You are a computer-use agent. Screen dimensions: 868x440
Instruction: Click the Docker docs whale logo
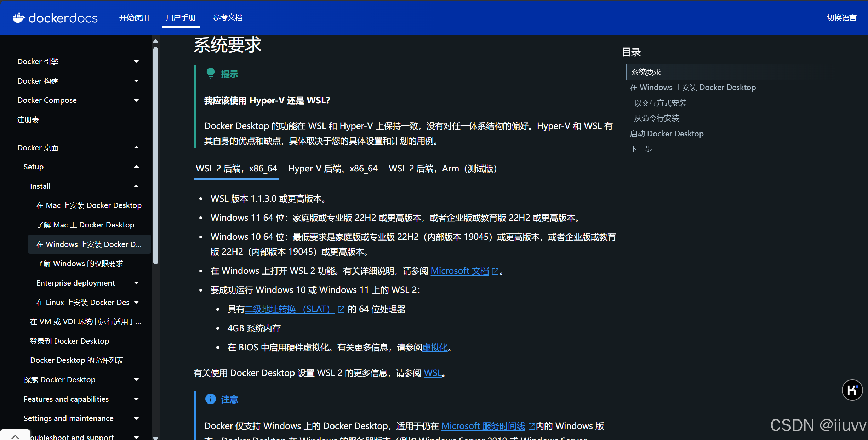[19, 17]
